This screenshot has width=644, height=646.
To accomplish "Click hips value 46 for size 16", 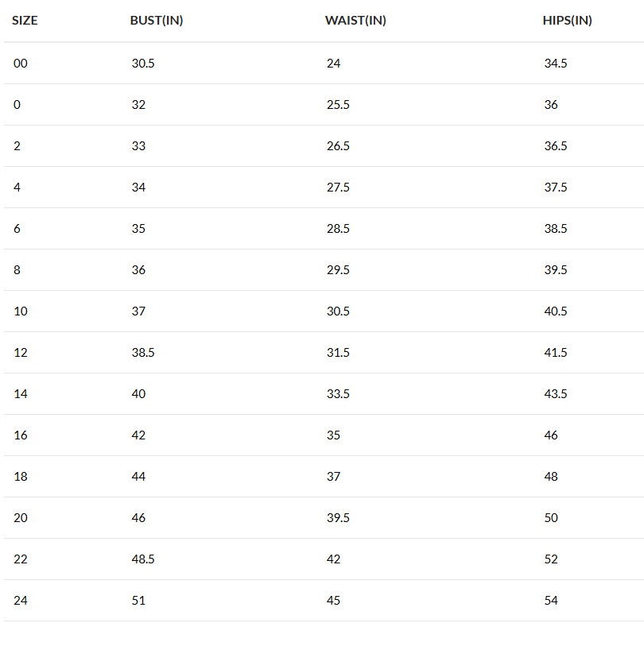I will click(x=551, y=435).
